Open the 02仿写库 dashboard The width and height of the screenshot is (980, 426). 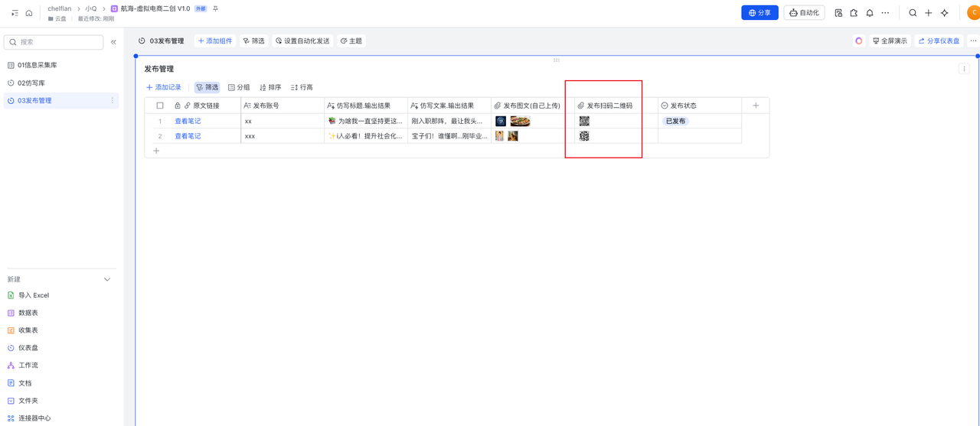click(x=61, y=83)
